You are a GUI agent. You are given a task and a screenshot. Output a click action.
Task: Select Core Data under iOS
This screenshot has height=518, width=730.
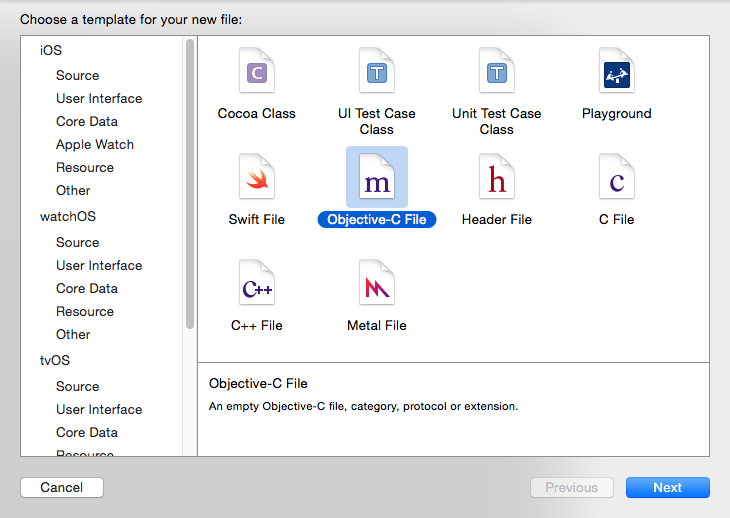87,121
